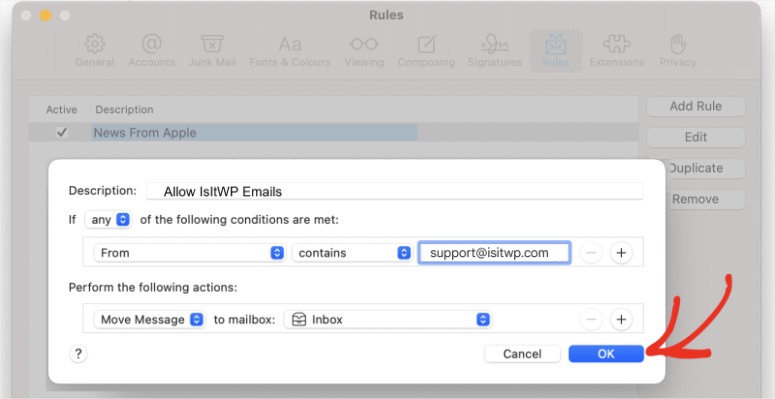Screen dimensions: 775x399
Task: Open the Junk Mail preferences tab
Action: (x=212, y=51)
